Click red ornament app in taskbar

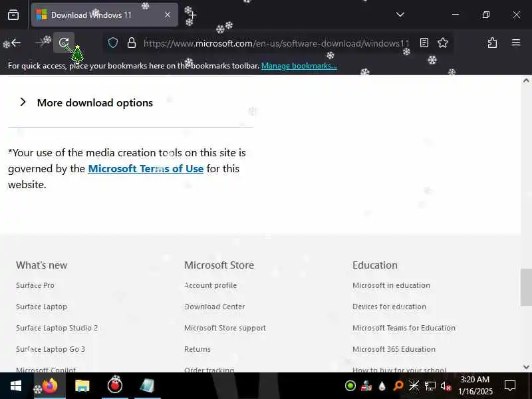click(x=114, y=386)
